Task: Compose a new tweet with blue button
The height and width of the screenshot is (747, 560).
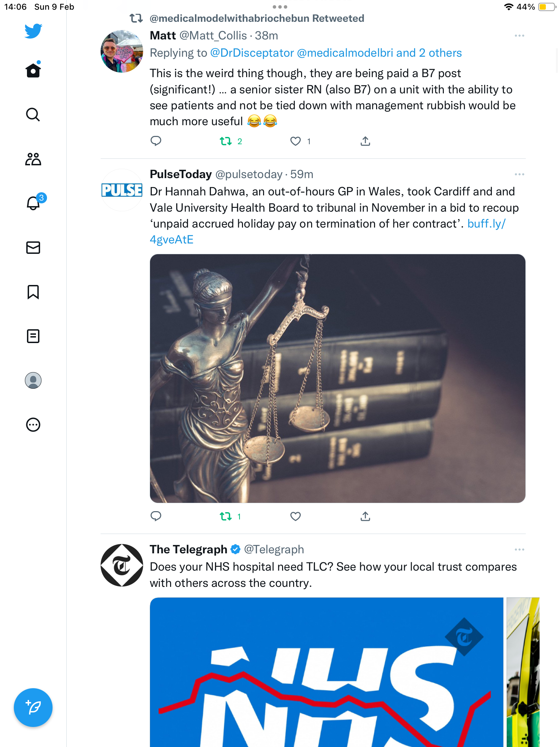Action: tap(33, 708)
